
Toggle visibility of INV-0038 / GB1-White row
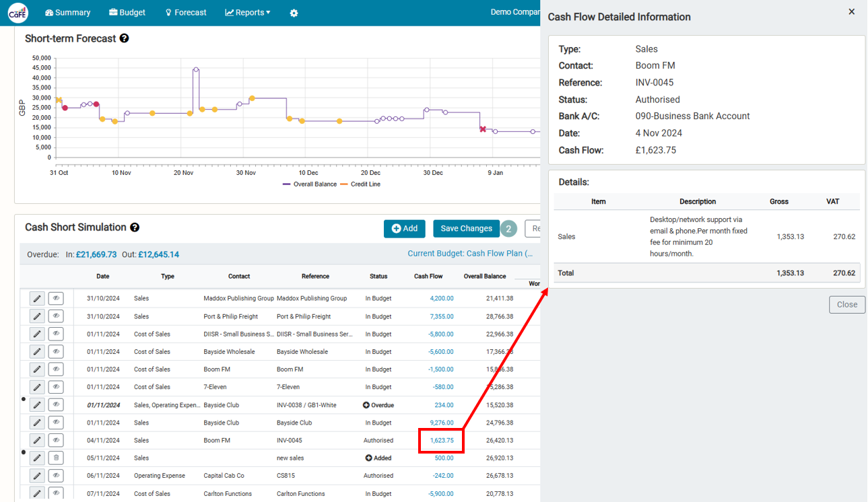56,405
